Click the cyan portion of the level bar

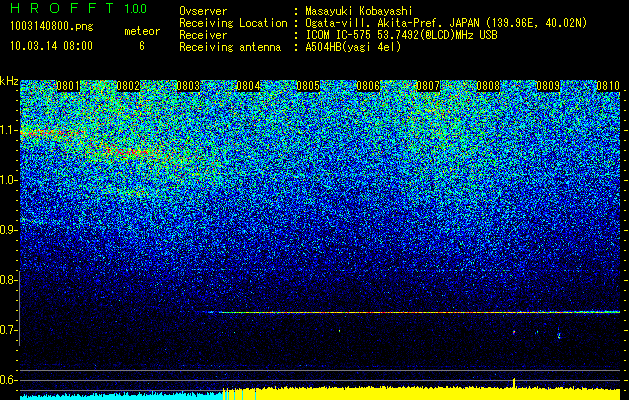[121, 396]
